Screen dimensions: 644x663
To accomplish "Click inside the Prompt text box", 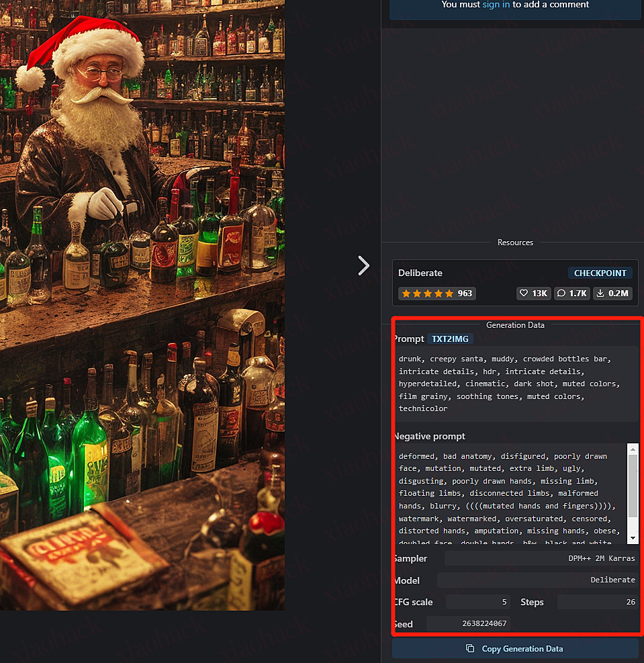I will [x=514, y=384].
